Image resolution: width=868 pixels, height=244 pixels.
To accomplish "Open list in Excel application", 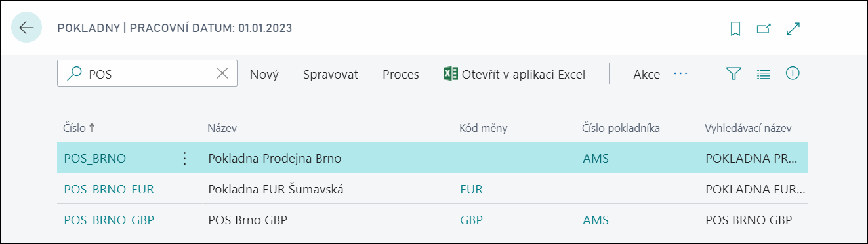I will click(x=514, y=74).
